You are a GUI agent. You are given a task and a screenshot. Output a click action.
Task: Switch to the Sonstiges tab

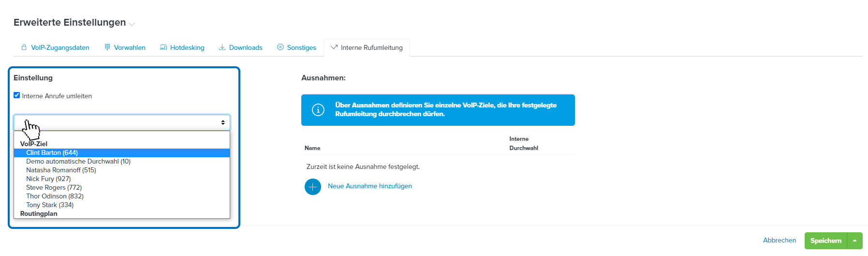[301, 47]
